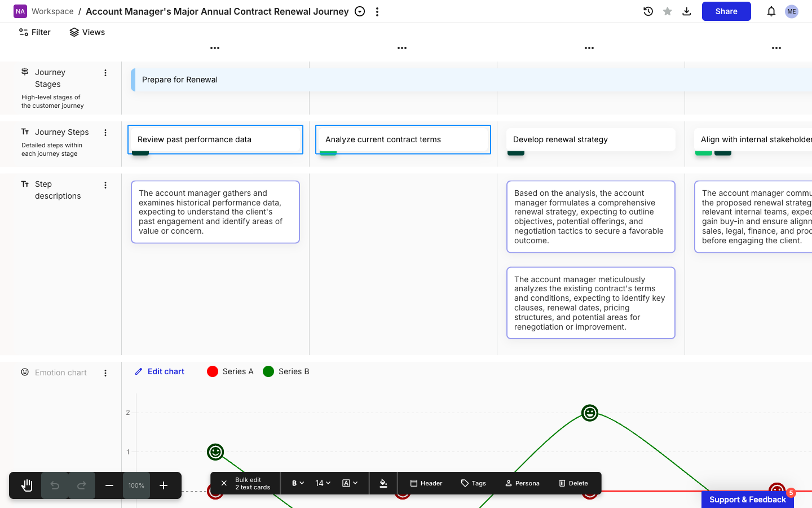Screen dimensions: 812x508
Task: Open Emotion chart row options menu
Action: point(105,373)
